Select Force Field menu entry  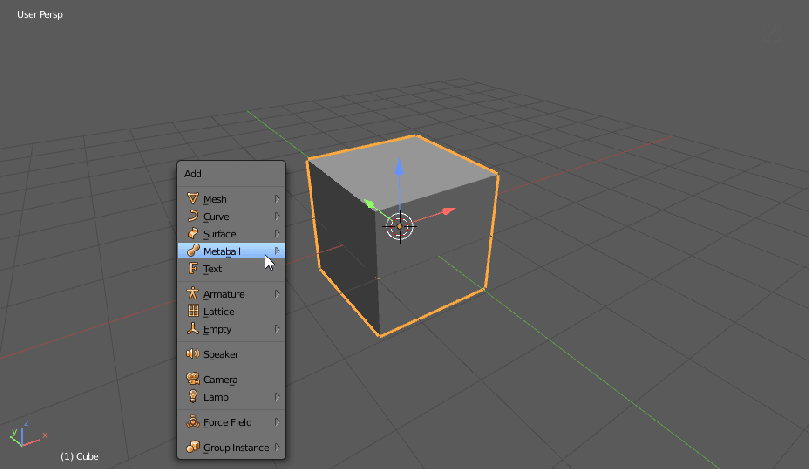tap(229, 422)
